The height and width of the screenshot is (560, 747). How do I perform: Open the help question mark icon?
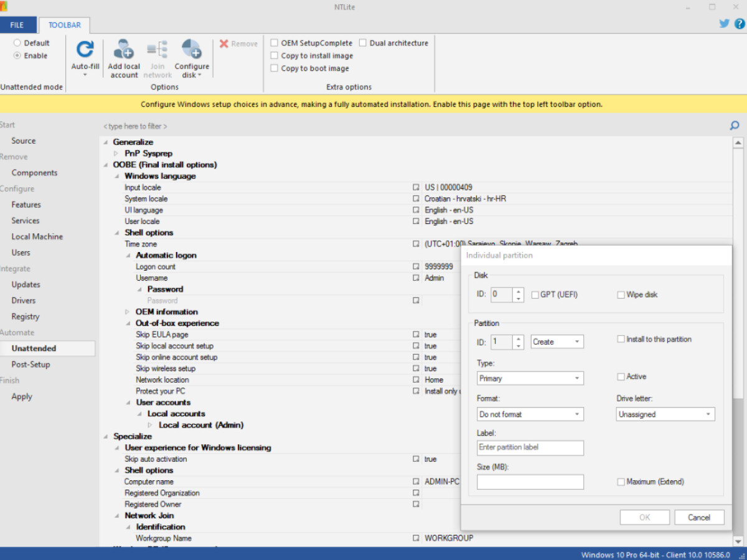point(740,24)
